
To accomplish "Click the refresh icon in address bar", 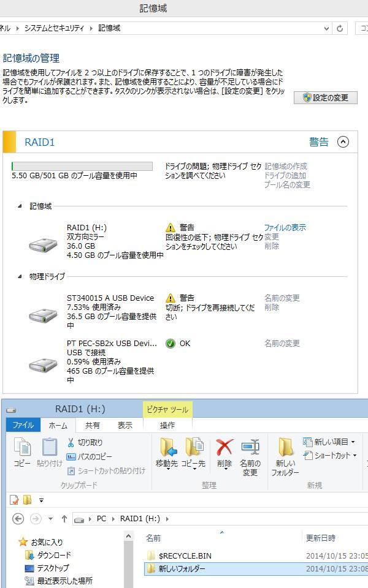I will click(340, 28).
